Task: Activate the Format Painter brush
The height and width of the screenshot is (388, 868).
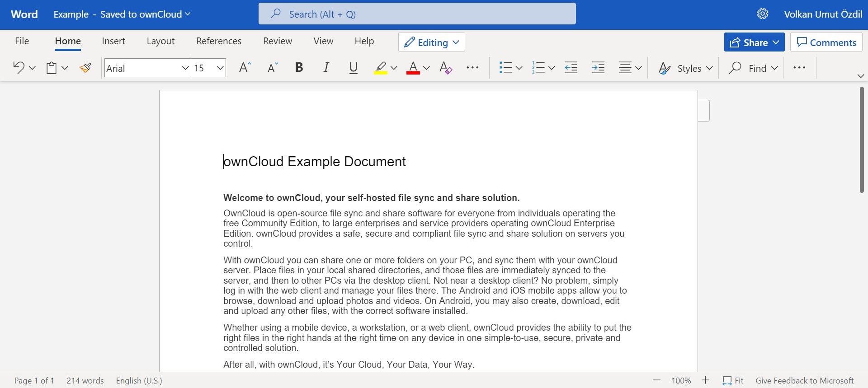Action: pyautogui.click(x=85, y=68)
